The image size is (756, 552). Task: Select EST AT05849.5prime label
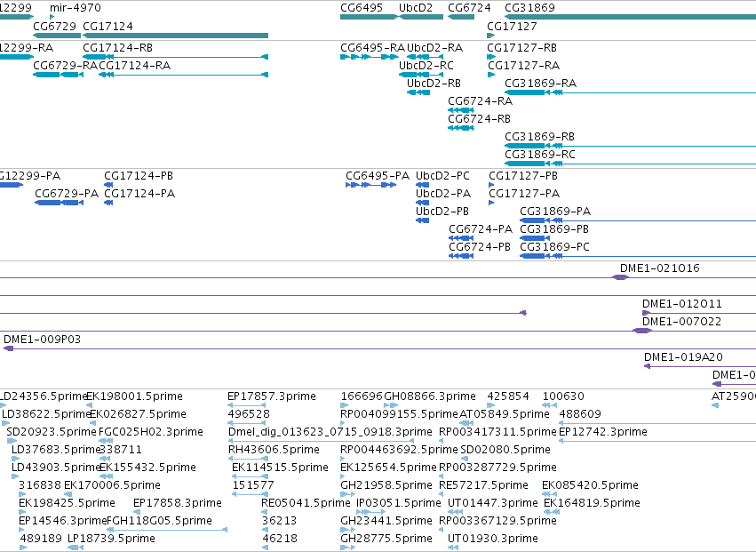tap(505, 414)
